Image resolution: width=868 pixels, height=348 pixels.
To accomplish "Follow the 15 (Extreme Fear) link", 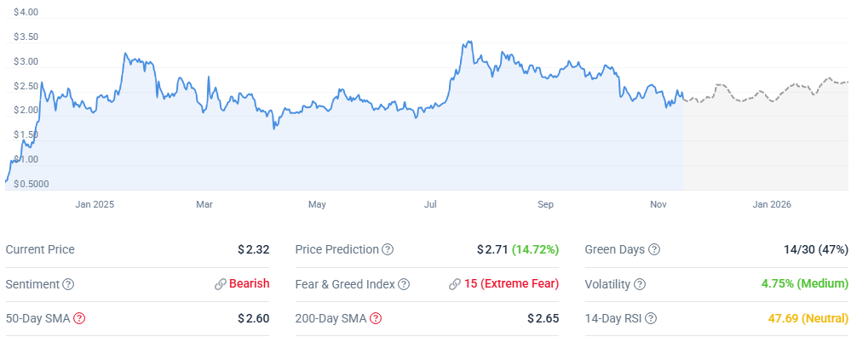I will pyautogui.click(x=511, y=284).
